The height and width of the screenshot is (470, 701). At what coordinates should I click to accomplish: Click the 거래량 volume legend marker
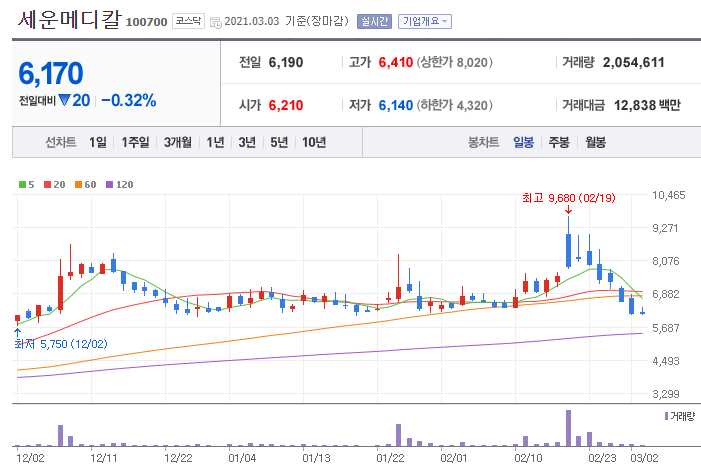[667, 416]
